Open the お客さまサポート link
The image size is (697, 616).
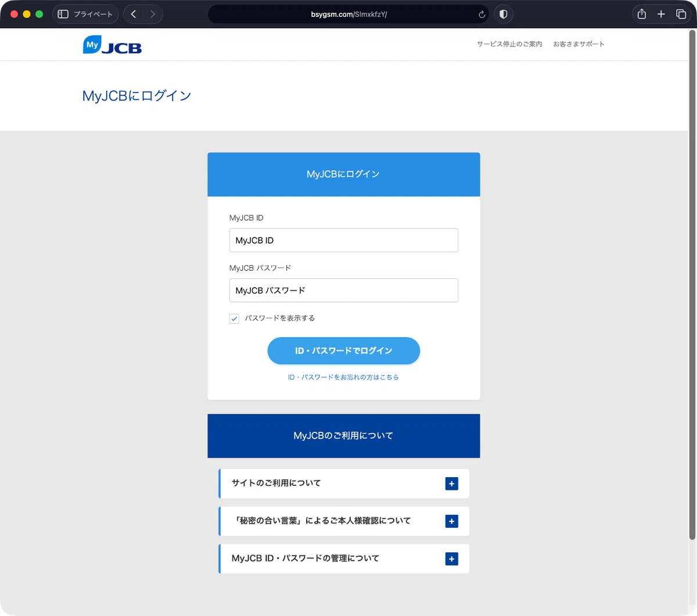579,44
